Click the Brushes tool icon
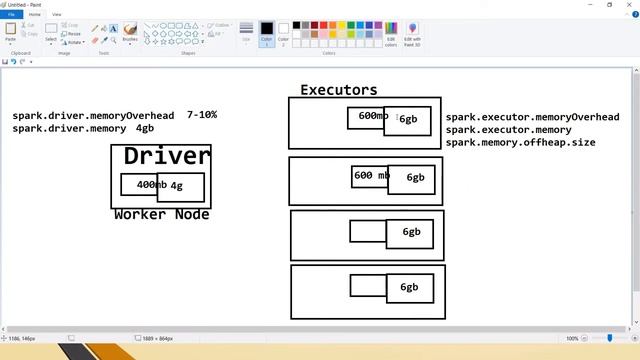The width and height of the screenshot is (640, 360). coord(130,29)
